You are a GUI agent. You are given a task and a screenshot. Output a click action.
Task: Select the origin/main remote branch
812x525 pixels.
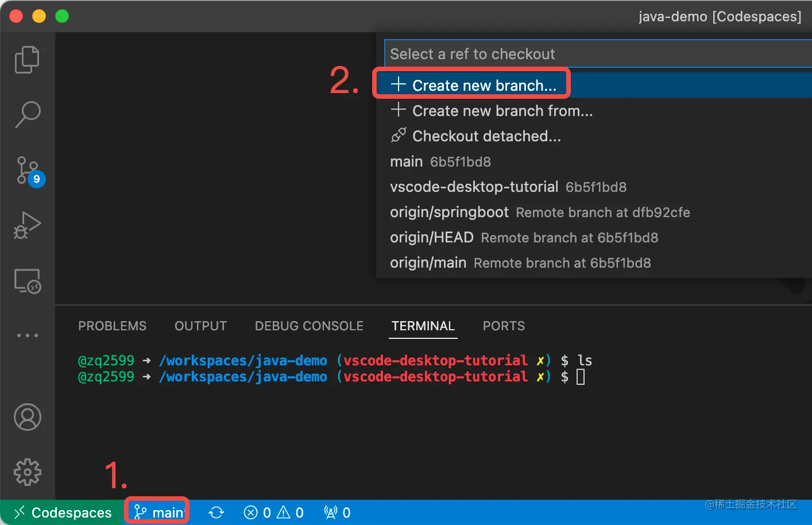[x=594, y=262]
